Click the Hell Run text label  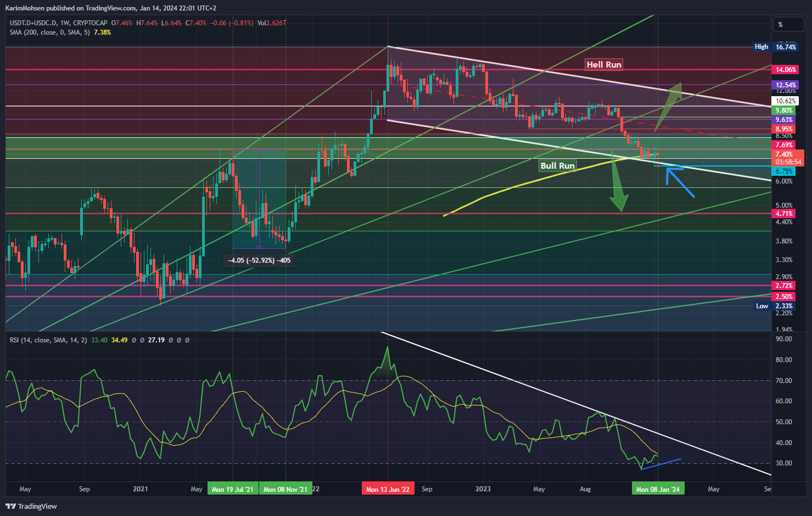click(604, 64)
